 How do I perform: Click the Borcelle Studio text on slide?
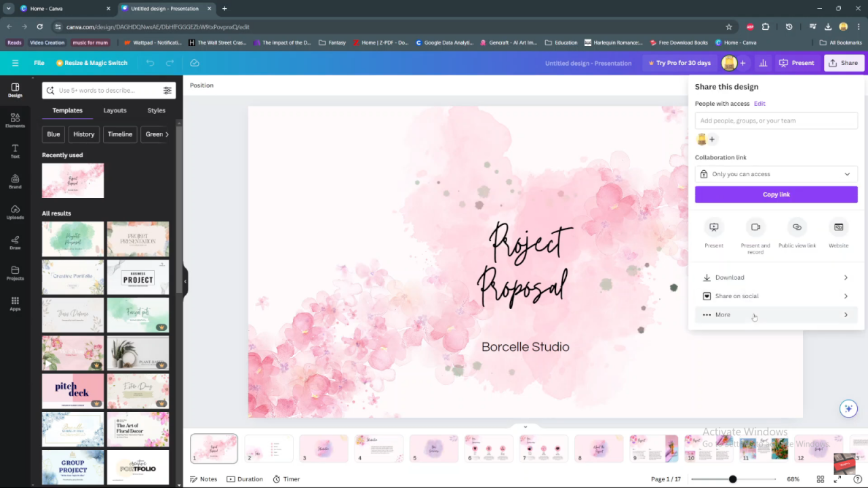(x=525, y=347)
